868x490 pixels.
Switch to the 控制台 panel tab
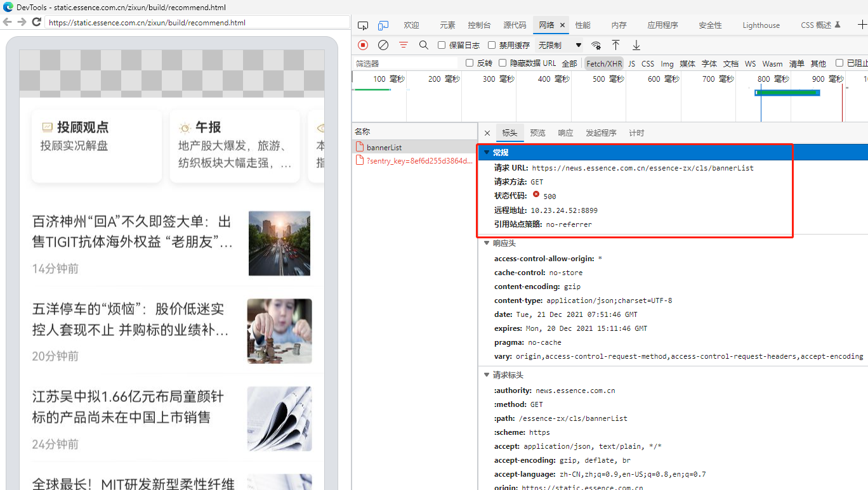pyautogui.click(x=479, y=25)
